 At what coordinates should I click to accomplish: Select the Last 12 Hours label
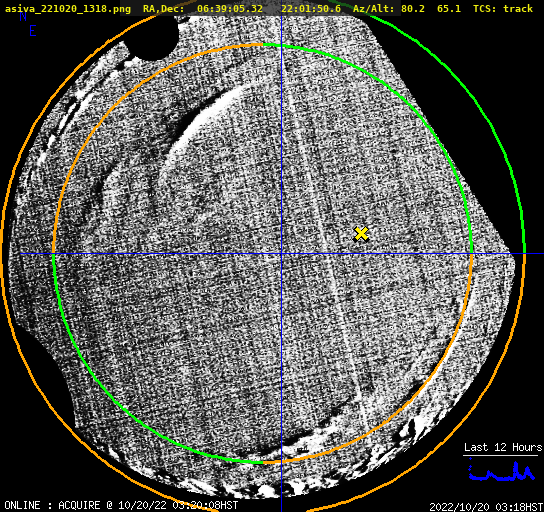point(503,447)
